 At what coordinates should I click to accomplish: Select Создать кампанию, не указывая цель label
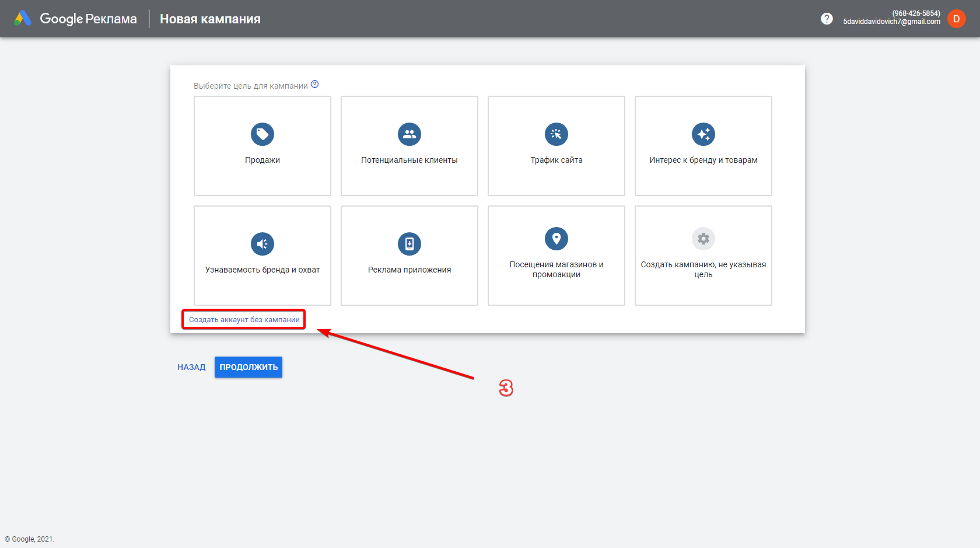pos(703,270)
